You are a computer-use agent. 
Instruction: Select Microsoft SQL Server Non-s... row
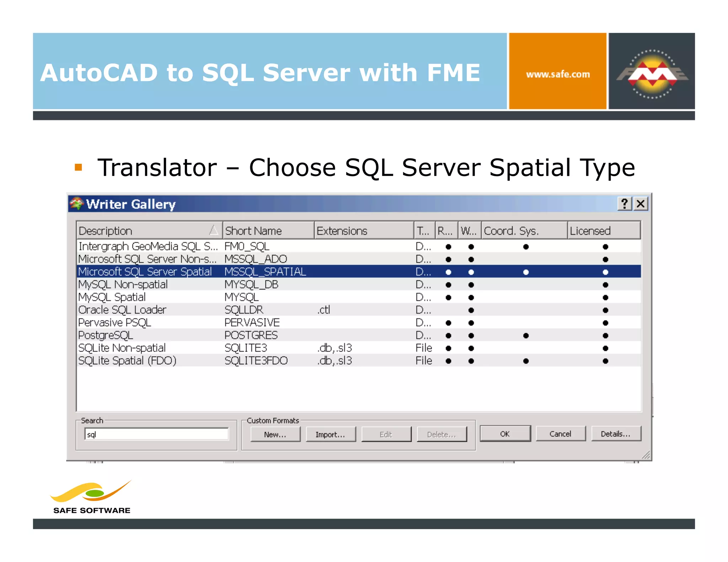359,259
